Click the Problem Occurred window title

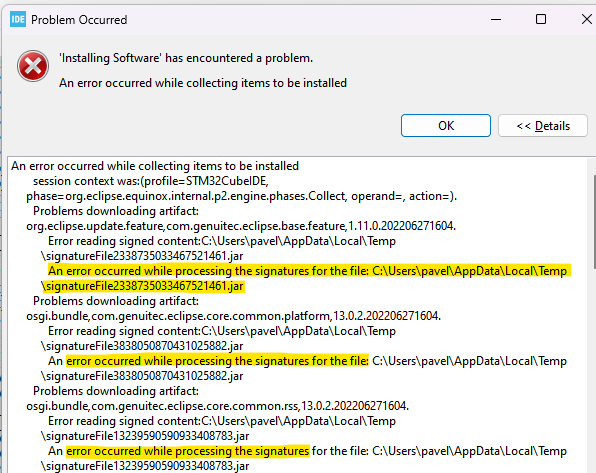79,20
